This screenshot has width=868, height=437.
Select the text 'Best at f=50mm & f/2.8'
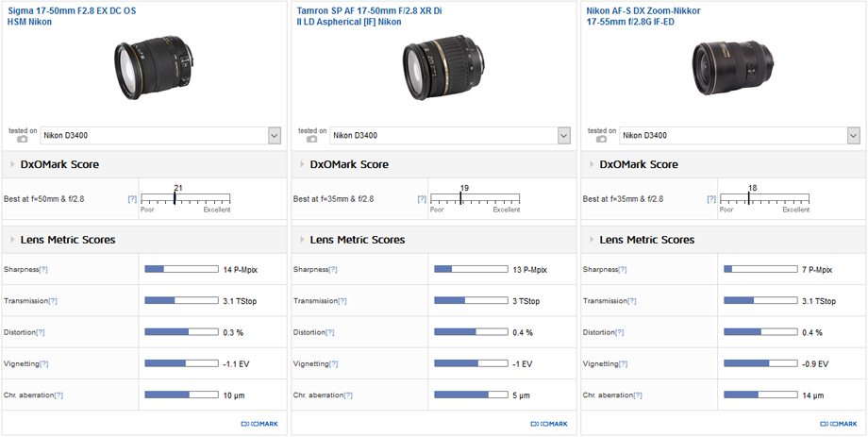(43, 199)
